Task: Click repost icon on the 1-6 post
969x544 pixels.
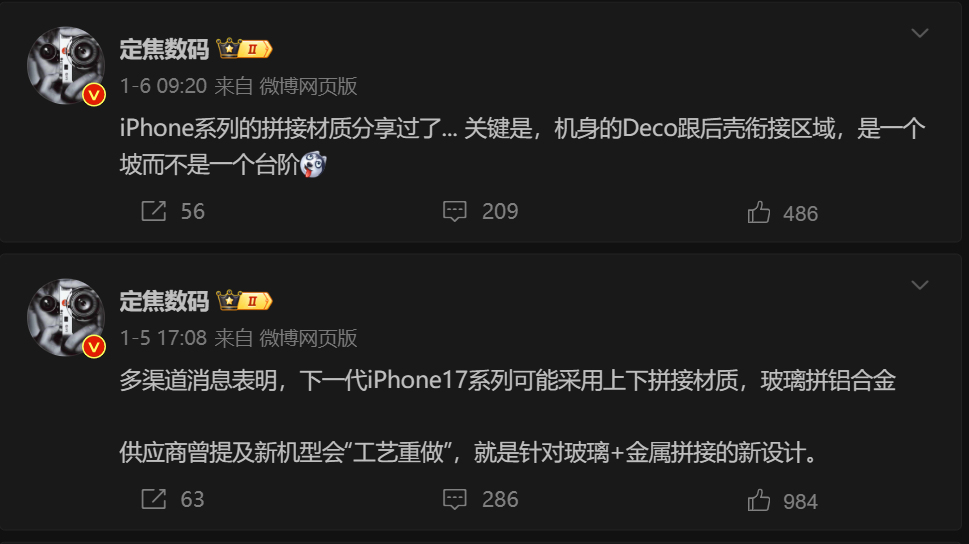Action: tap(154, 211)
